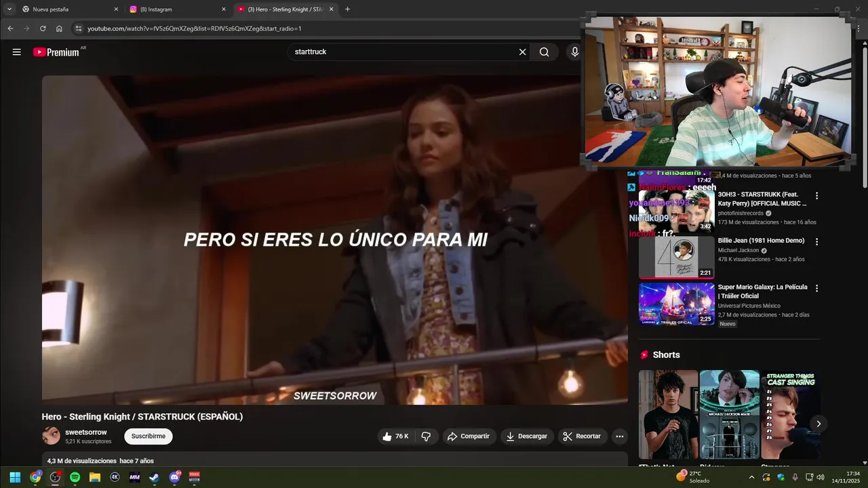Open the photofinishrecords channel link
This screenshot has height=488, width=868.
click(x=741, y=213)
